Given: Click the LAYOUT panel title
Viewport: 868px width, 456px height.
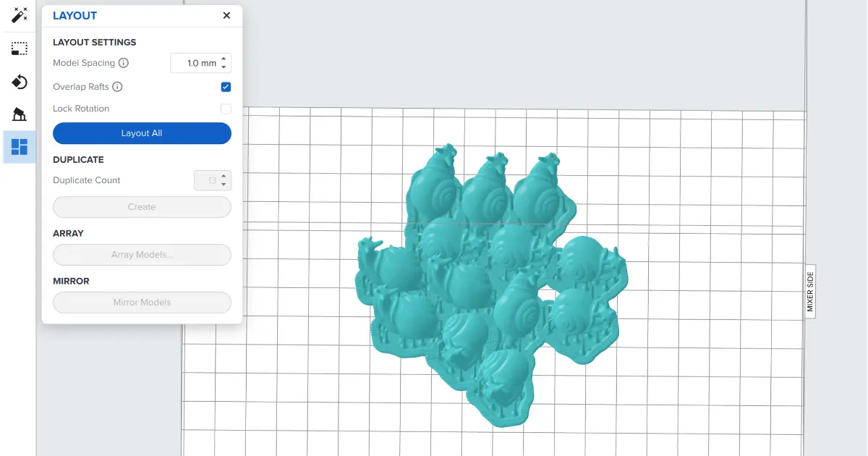Looking at the screenshot, I should pos(75,15).
